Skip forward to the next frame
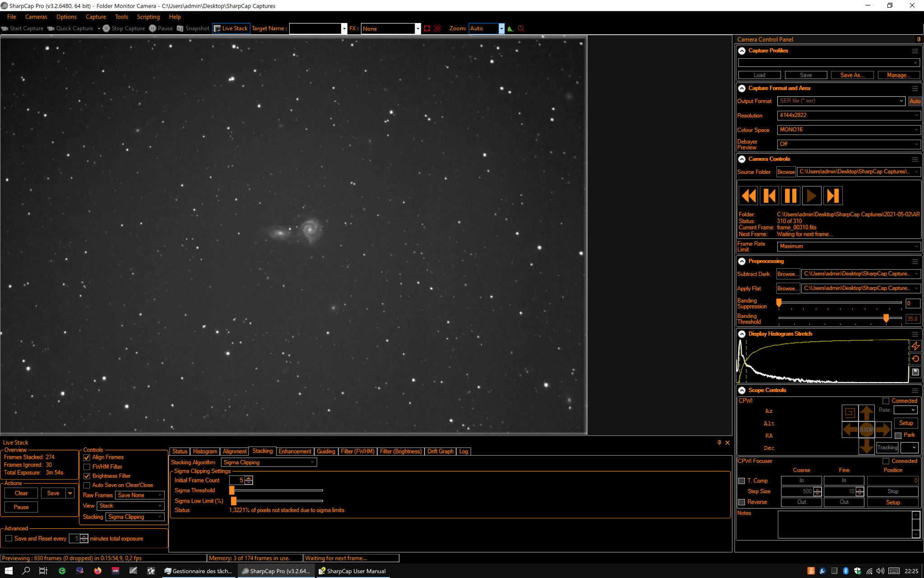 click(x=833, y=196)
